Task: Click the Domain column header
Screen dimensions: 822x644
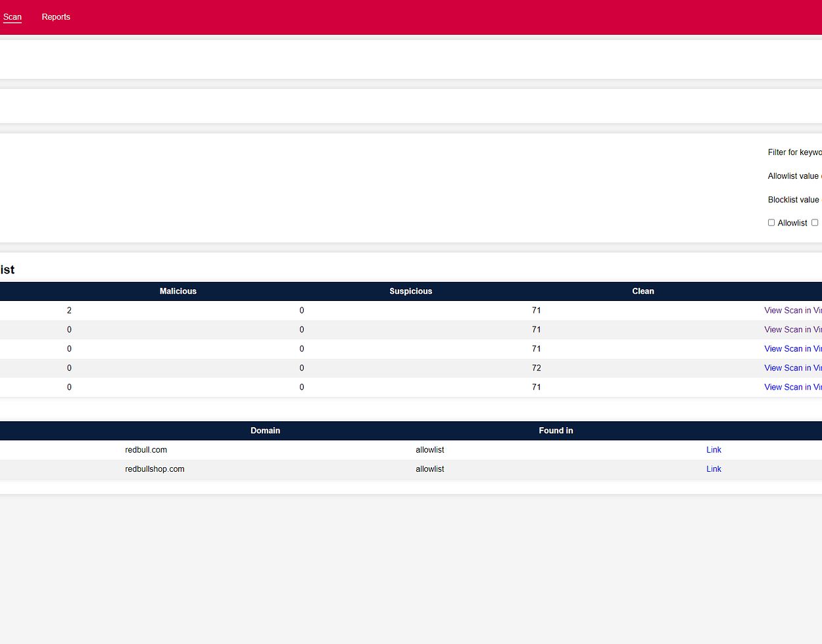Action: (265, 430)
